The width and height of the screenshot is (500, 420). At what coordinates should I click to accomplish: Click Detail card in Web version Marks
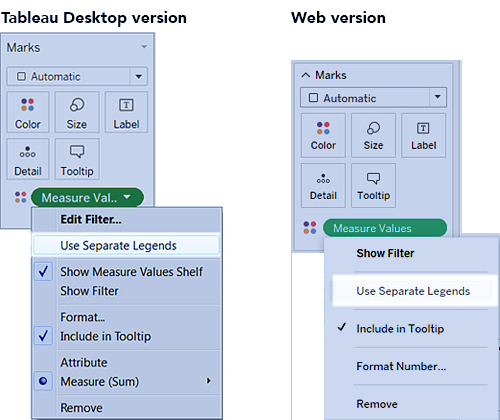[323, 186]
